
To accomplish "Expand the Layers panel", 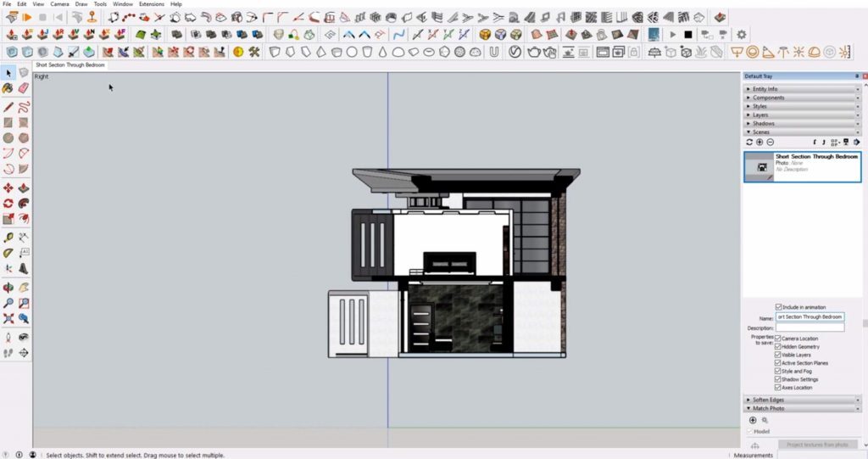I will 802,115.
